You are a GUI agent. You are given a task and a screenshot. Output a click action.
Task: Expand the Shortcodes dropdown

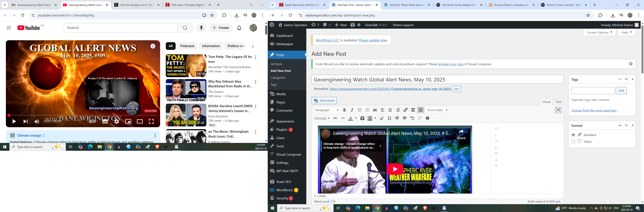(x=437, y=110)
